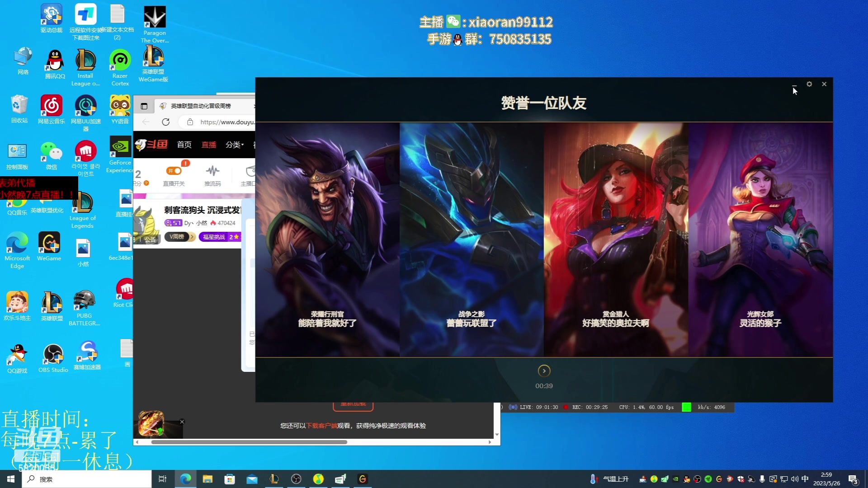Click the 下载客户端 link
This screenshot has height=488, width=868.
click(322, 426)
